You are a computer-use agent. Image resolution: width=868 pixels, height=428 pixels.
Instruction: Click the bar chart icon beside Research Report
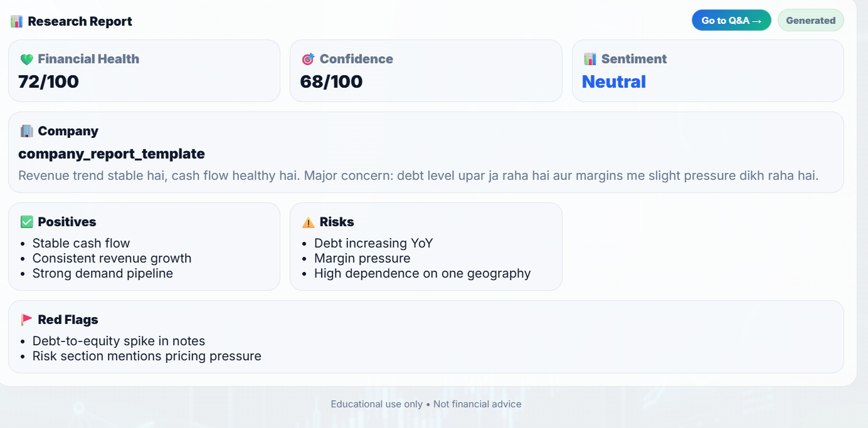click(x=17, y=21)
